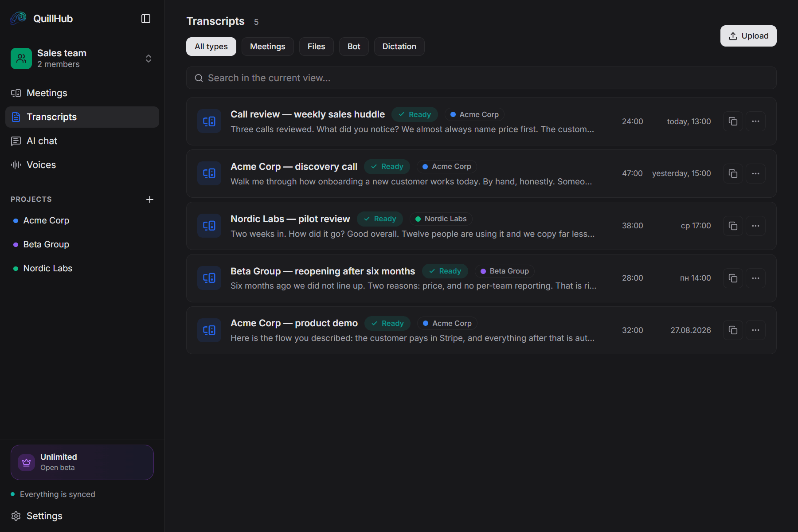Screen dimensions: 798x532
Task: Go to Meetings in sidebar
Action: tap(82, 93)
